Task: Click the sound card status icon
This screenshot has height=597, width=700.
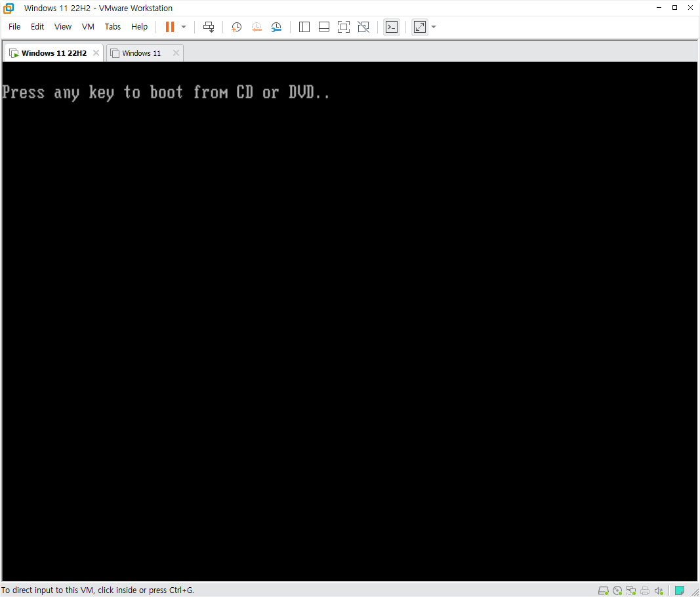Action: (x=659, y=590)
